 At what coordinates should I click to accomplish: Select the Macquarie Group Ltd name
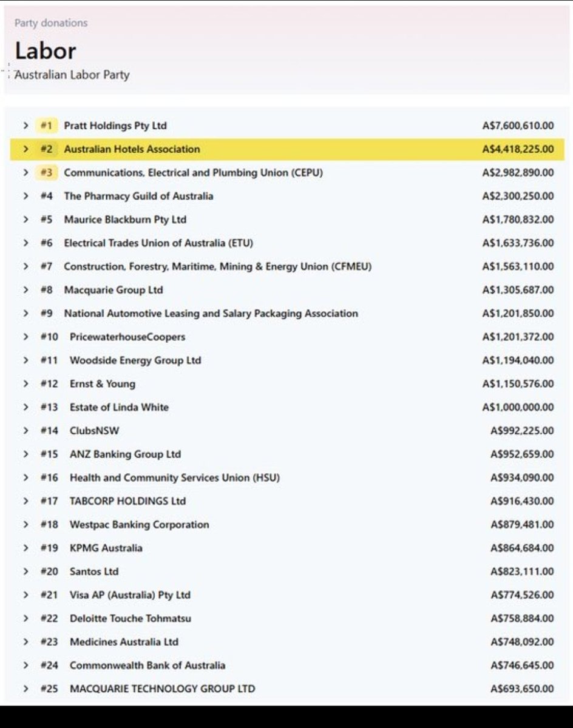click(114, 290)
